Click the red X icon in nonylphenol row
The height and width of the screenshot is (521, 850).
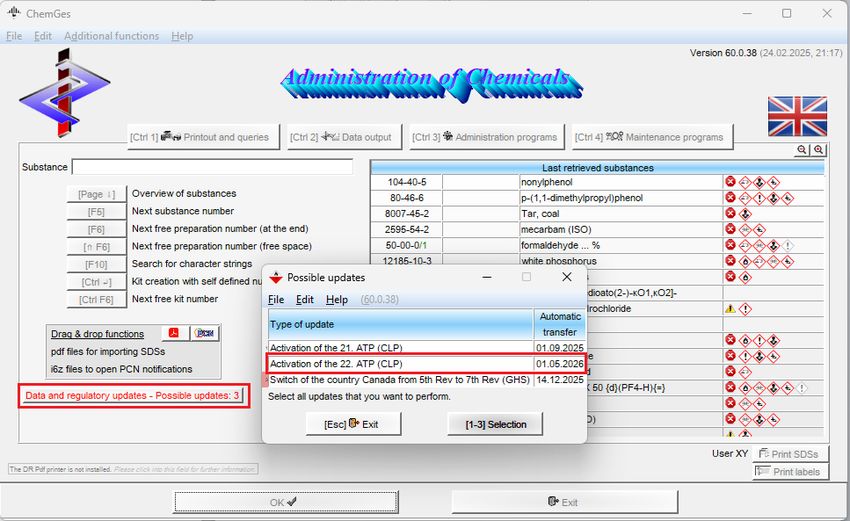tap(730, 182)
